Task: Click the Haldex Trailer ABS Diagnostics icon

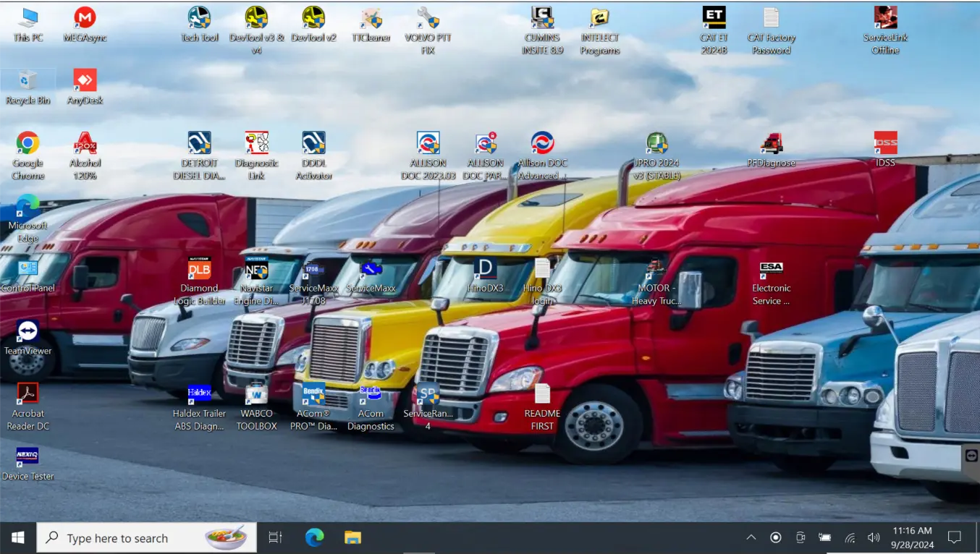Action: (199, 394)
